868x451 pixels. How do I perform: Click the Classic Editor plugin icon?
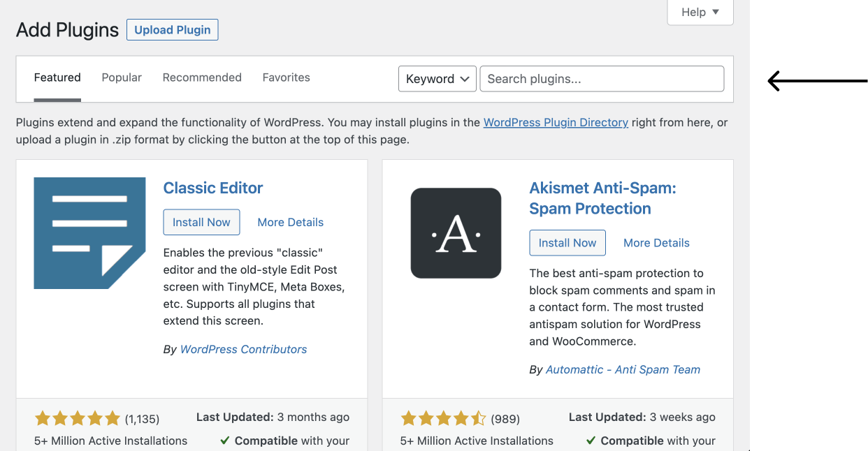click(x=89, y=233)
